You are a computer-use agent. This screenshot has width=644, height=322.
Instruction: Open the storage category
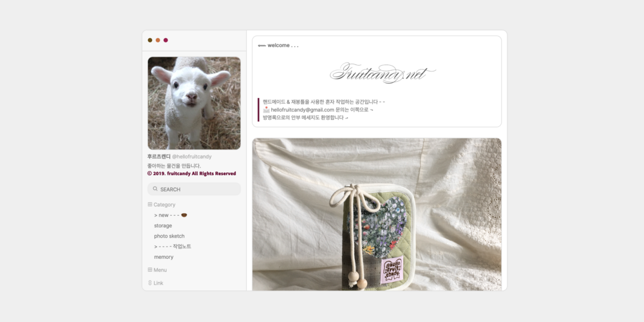click(x=163, y=225)
